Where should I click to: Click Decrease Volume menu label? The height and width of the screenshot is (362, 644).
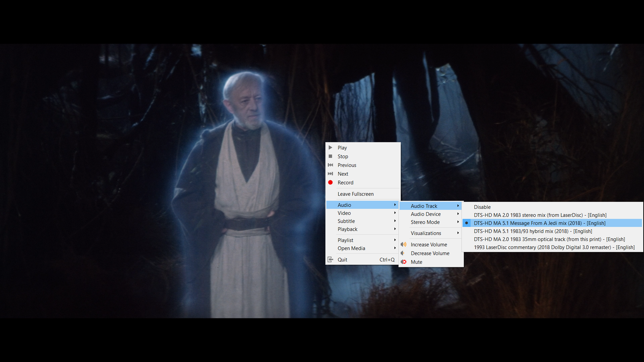click(430, 253)
